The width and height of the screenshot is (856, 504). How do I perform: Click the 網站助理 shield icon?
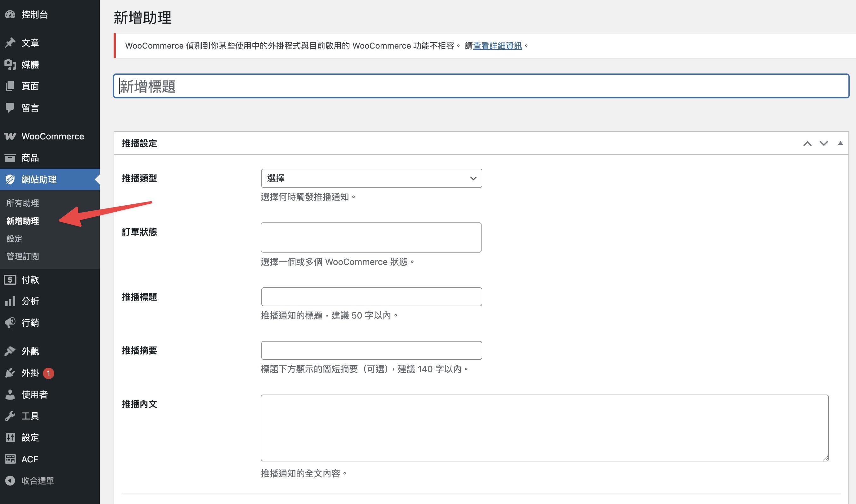click(10, 179)
